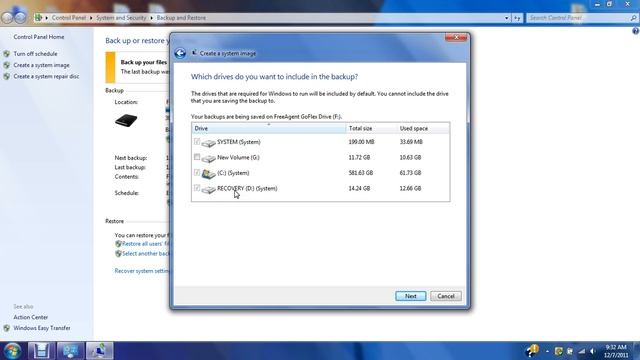Click the Windows (C:) drive icon
Image resolution: width=640 pixels, height=360 pixels.
209,174
